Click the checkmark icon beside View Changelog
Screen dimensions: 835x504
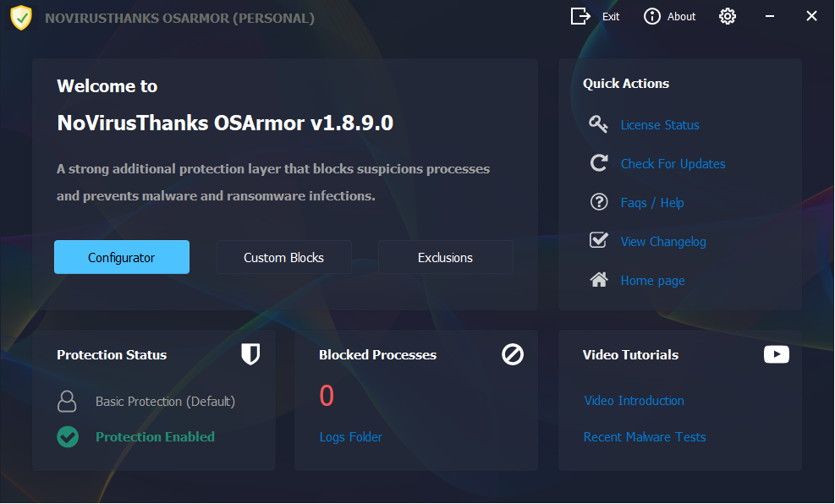coord(599,240)
